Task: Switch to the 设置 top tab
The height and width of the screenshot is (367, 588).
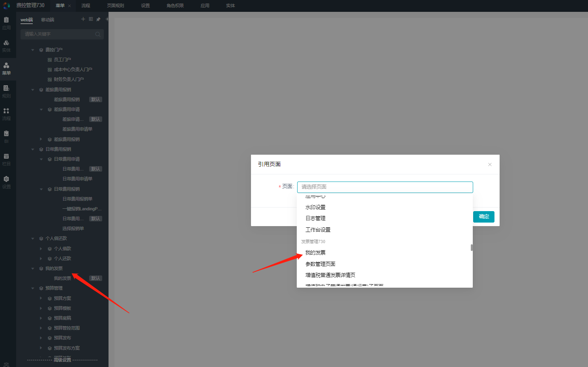Action: point(145,6)
